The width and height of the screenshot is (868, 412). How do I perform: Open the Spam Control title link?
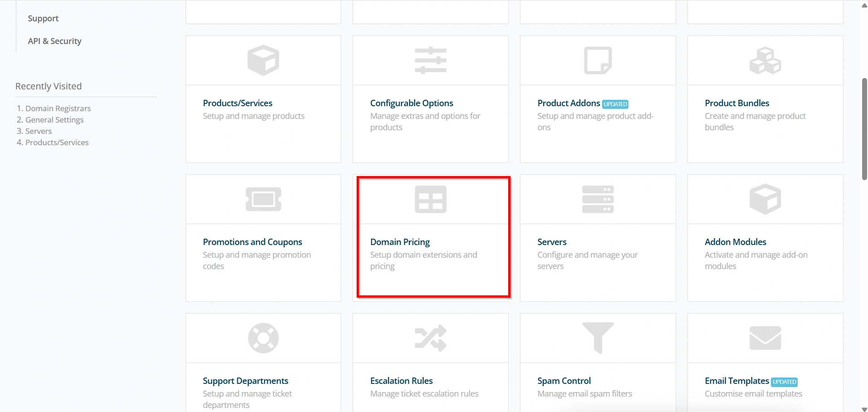564,381
